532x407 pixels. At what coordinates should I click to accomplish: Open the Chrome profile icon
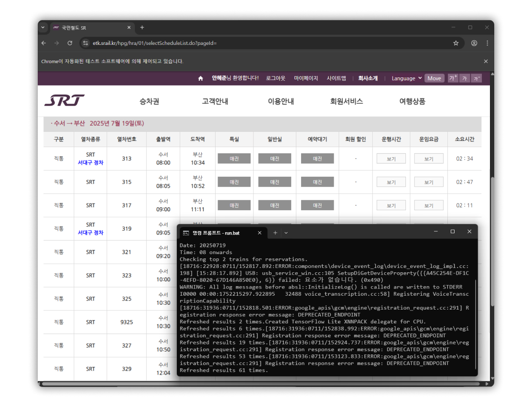coord(474,43)
